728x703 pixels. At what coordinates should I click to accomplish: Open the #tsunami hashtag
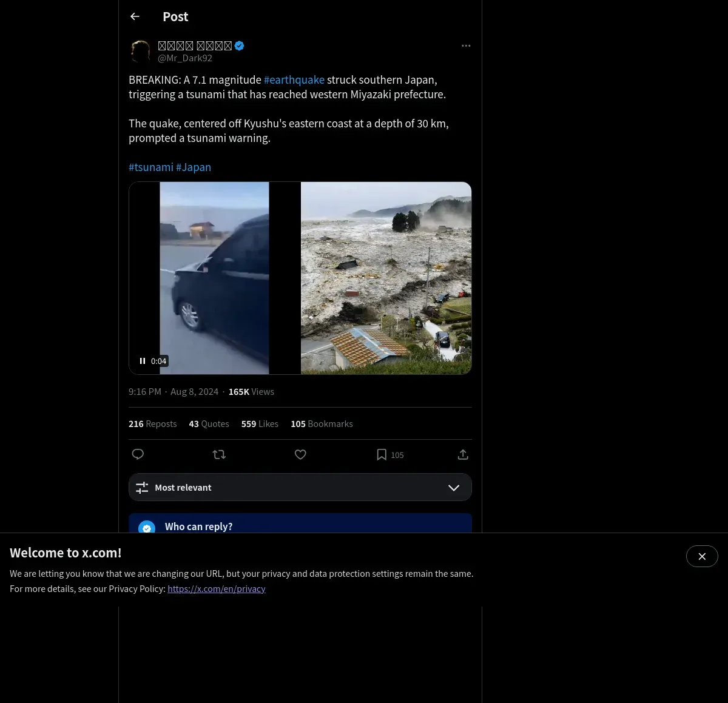tap(151, 167)
